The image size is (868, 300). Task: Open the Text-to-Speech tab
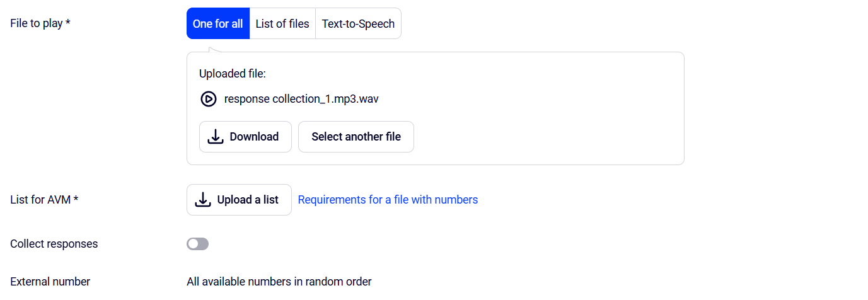358,23
